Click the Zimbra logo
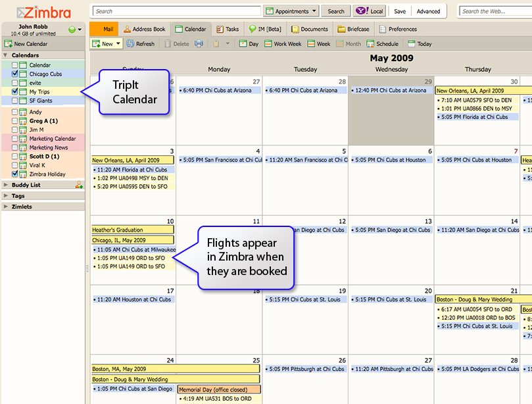This screenshot has width=532, height=404. tap(44, 13)
